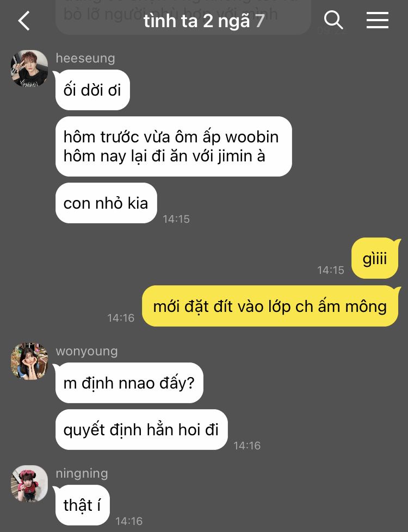Tap 'm định nnao đấy?' message
Image resolution: width=408 pixels, height=532 pixels.
(x=129, y=383)
